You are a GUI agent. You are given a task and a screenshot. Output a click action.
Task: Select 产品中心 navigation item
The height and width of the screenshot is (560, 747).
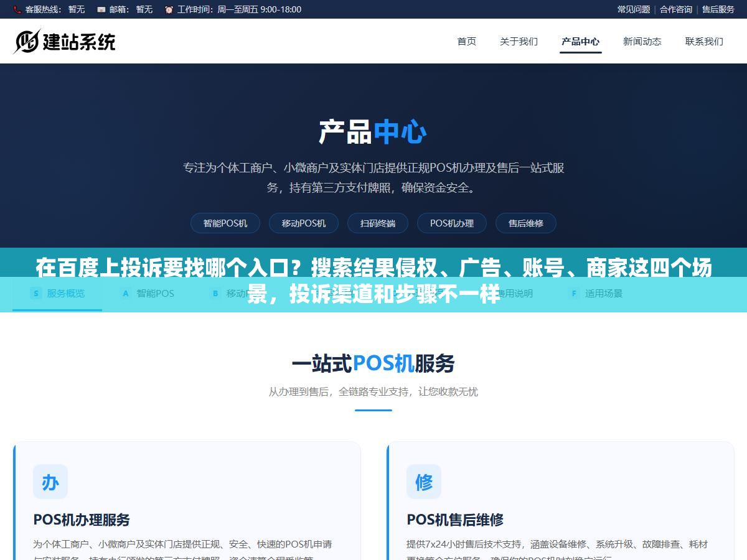pyautogui.click(x=581, y=42)
